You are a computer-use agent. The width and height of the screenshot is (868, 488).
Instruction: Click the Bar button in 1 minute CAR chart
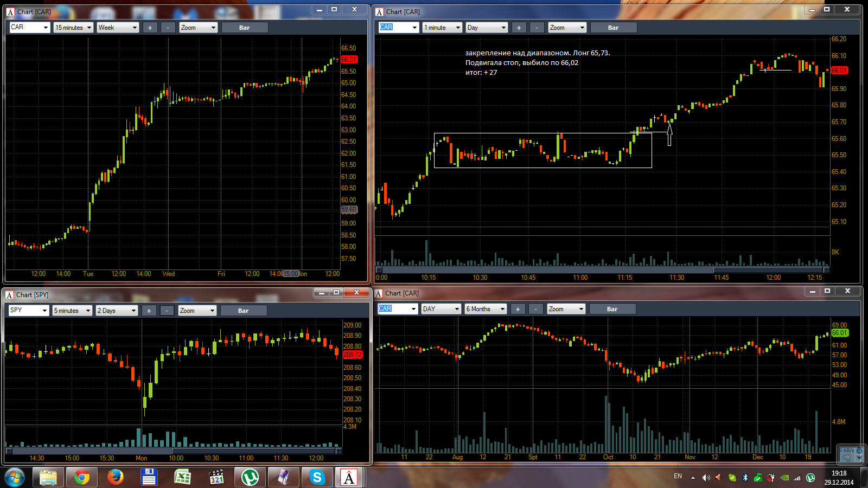[613, 28]
